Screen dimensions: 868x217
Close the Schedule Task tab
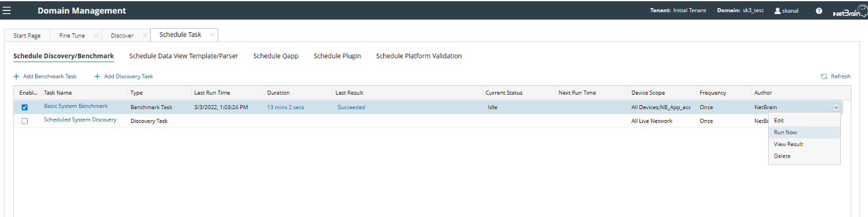click(x=212, y=35)
